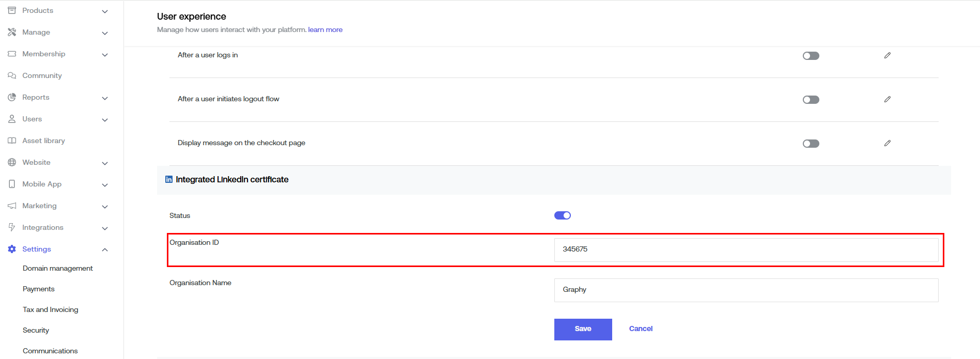This screenshot has height=359, width=980.
Task: Click the Settings gear icon
Action: click(x=12, y=249)
